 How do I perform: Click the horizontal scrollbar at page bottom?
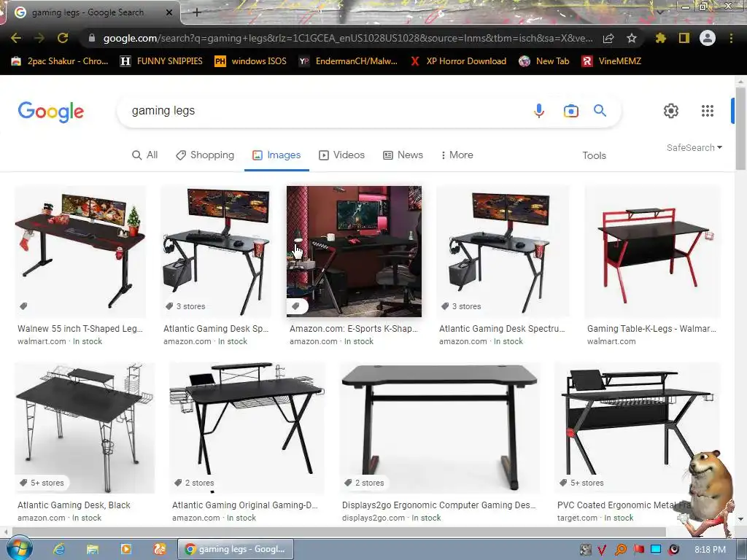(338, 532)
